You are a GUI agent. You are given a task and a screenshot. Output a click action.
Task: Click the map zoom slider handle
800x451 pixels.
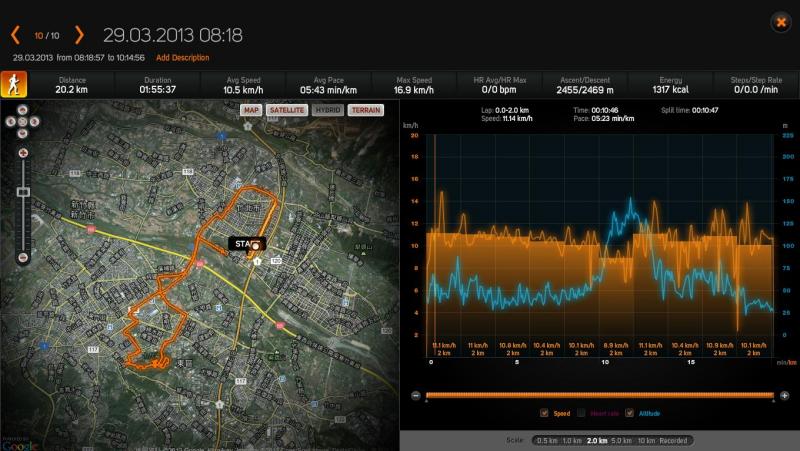(23, 192)
